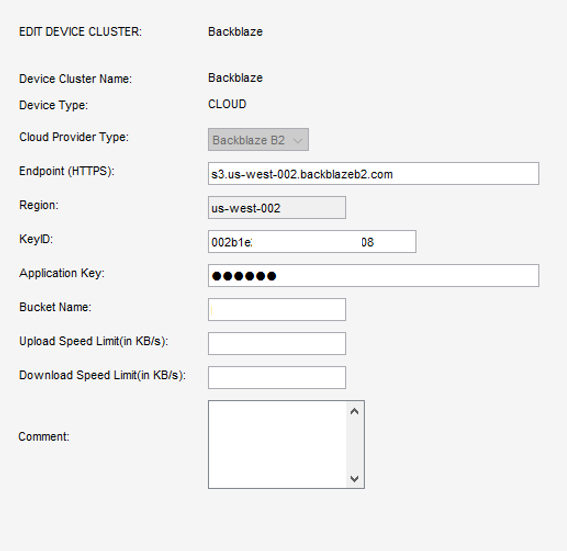Click the Upload Speed Limit(in KB/s) label
567x551 pixels.
(94, 341)
